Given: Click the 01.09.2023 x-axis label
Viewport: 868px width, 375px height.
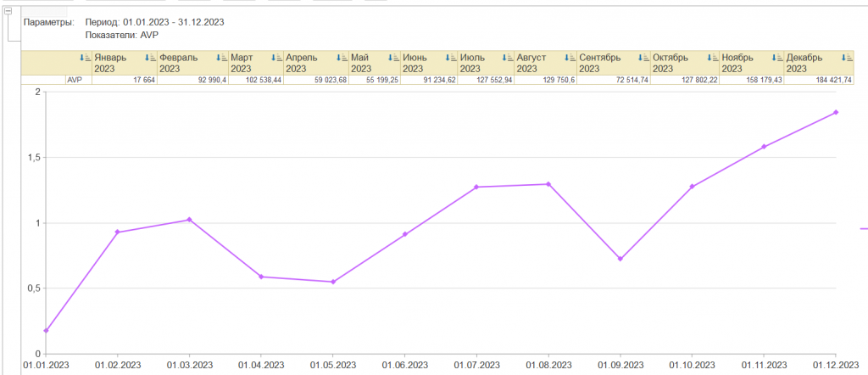Looking at the screenshot, I should [620, 366].
